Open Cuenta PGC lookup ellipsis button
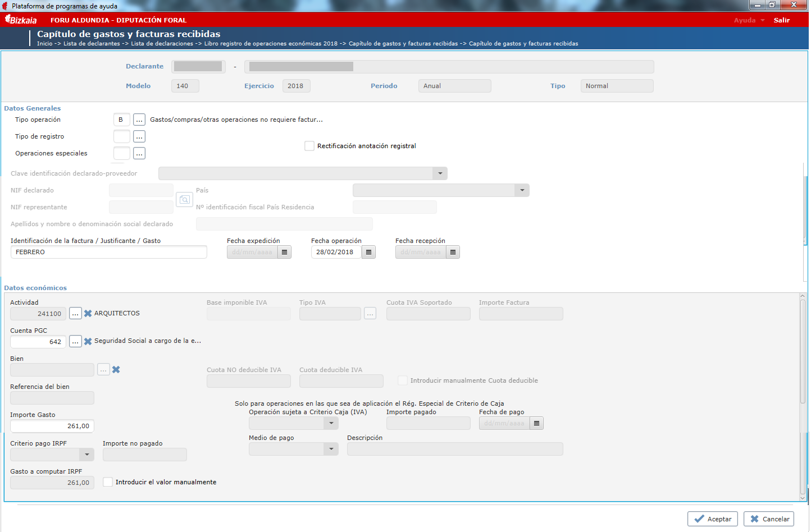This screenshot has height=532, width=811. point(75,341)
